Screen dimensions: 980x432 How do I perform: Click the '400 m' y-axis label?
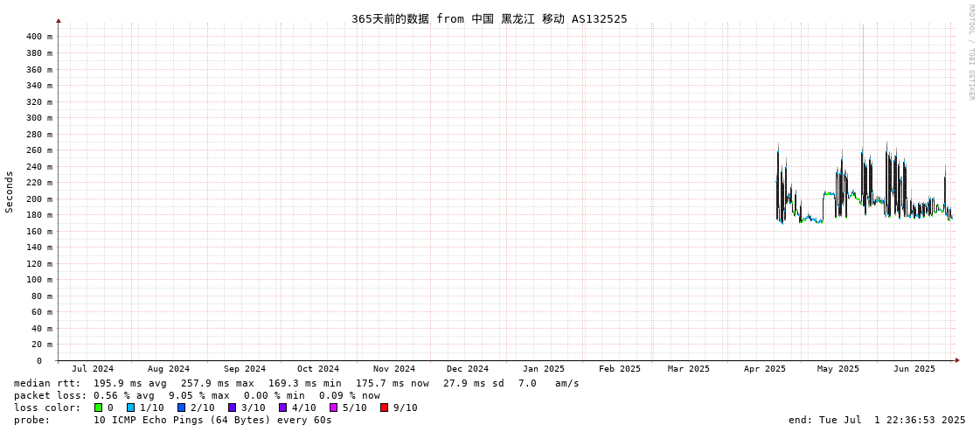[x=39, y=37]
